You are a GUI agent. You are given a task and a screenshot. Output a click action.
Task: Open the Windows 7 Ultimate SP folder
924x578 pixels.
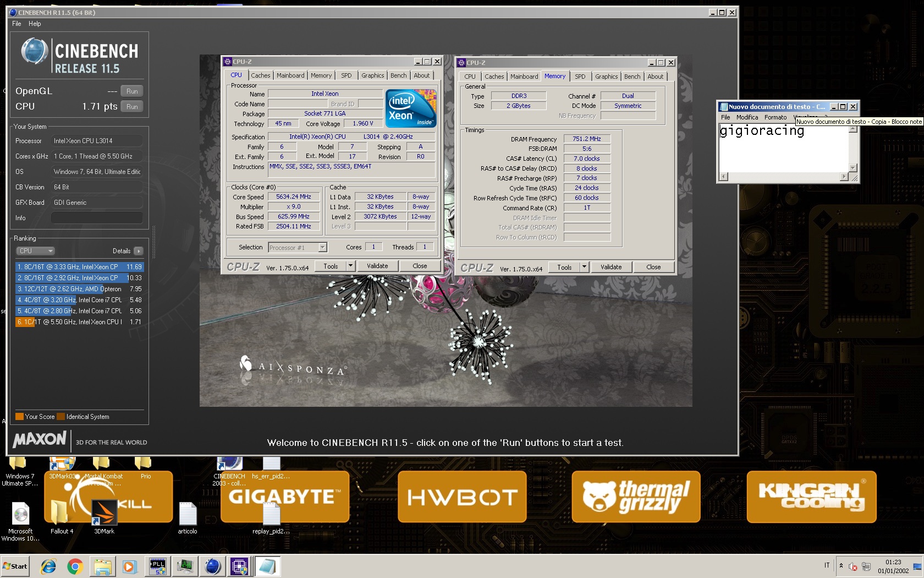[x=19, y=472]
